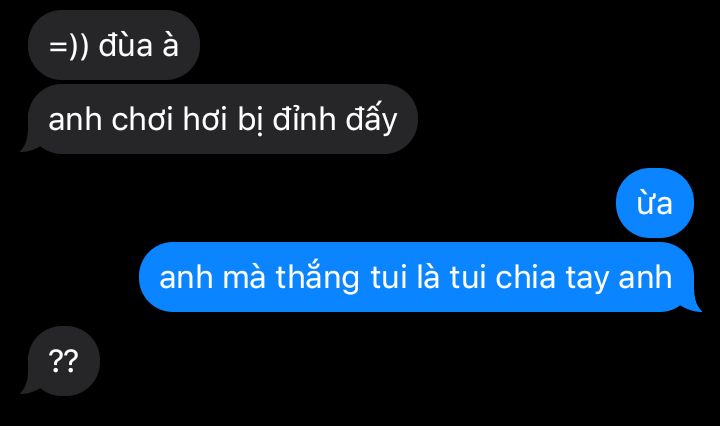Select the "anh chơi hơi bị đỉnh đấy" message
This screenshot has height=426, width=720.
pos(219,119)
